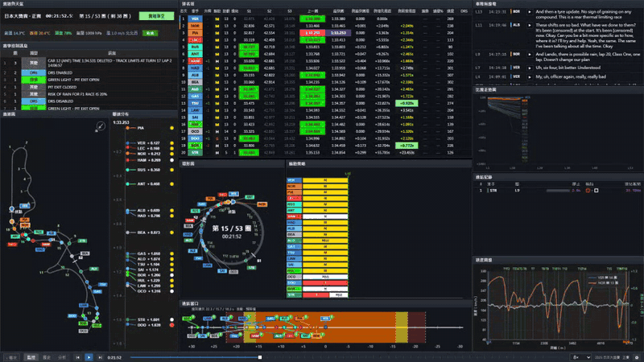
Task: Click BEA +0.873 in the gap distribution panel
Action: pos(148,232)
